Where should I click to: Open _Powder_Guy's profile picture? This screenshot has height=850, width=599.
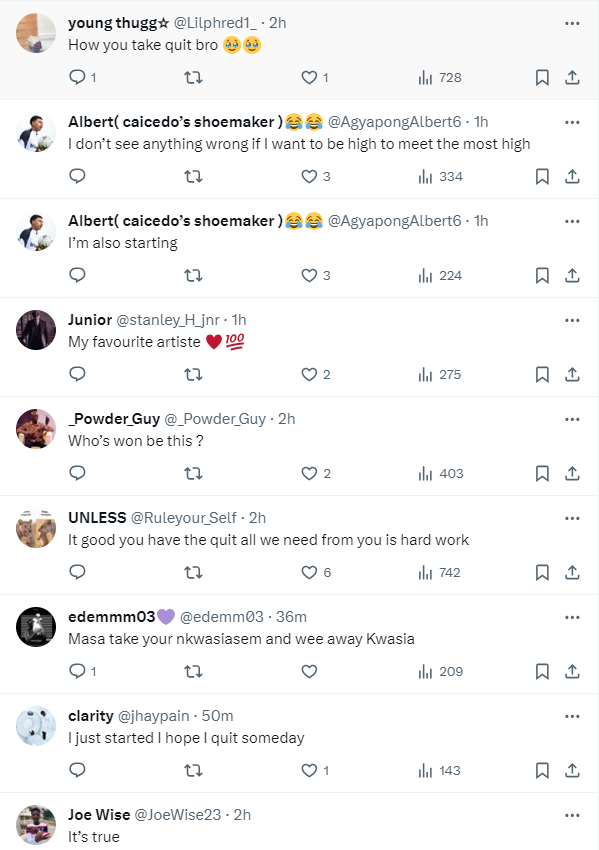coord(36,429)
